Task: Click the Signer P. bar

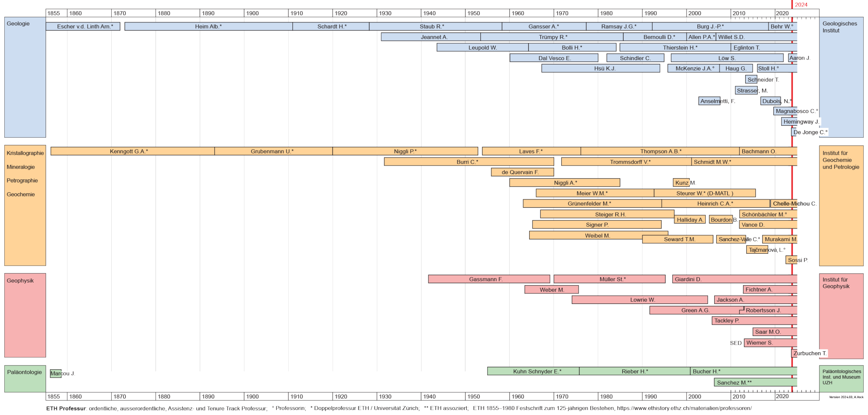Action: (x=597, y=225)
